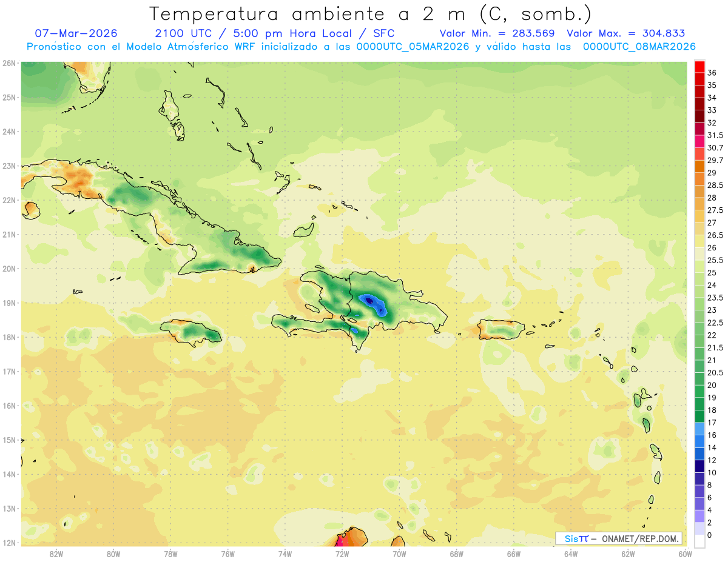This screenshot has height=562, width=728.
Task: Click the 76W longitude axis label
Action: tap(227, 554)
